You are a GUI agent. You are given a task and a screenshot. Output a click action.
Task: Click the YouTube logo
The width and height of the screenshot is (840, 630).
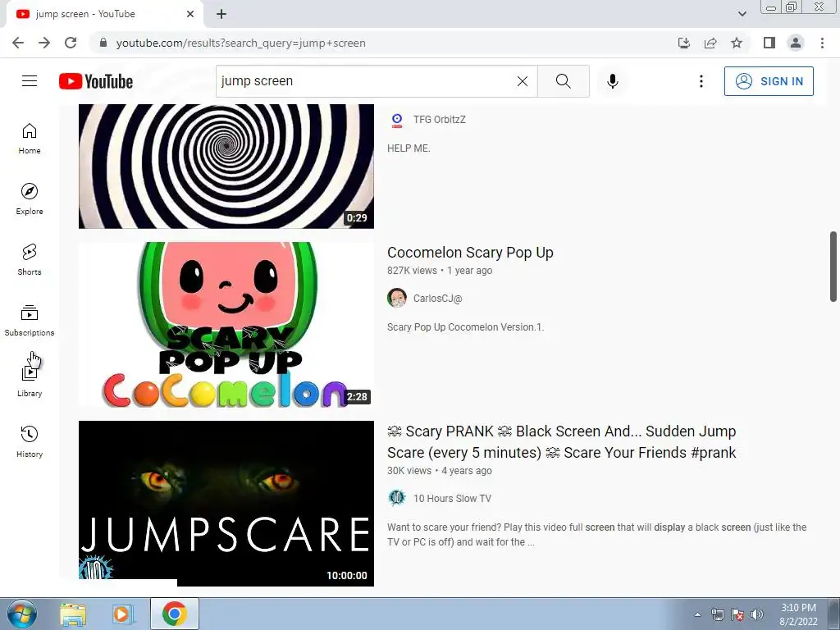96,81
